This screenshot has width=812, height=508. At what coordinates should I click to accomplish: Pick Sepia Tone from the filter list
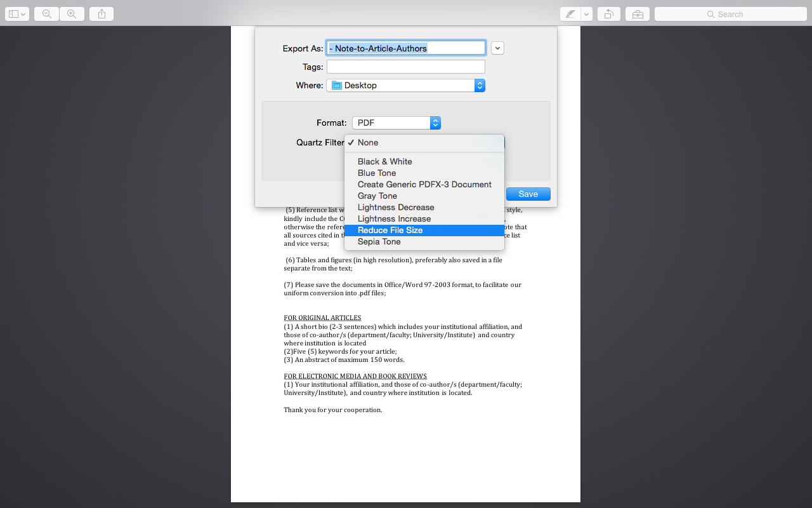[379, 242]
